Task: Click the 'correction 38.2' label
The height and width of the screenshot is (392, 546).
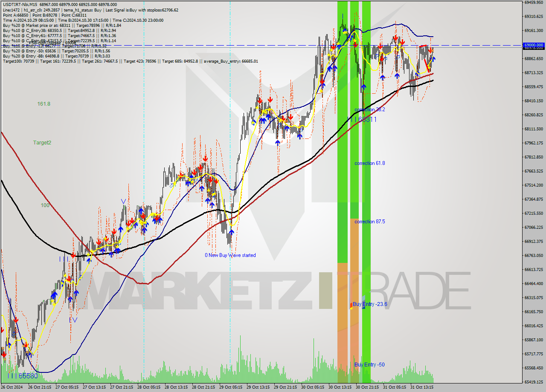Action: [x=370, y=110]
